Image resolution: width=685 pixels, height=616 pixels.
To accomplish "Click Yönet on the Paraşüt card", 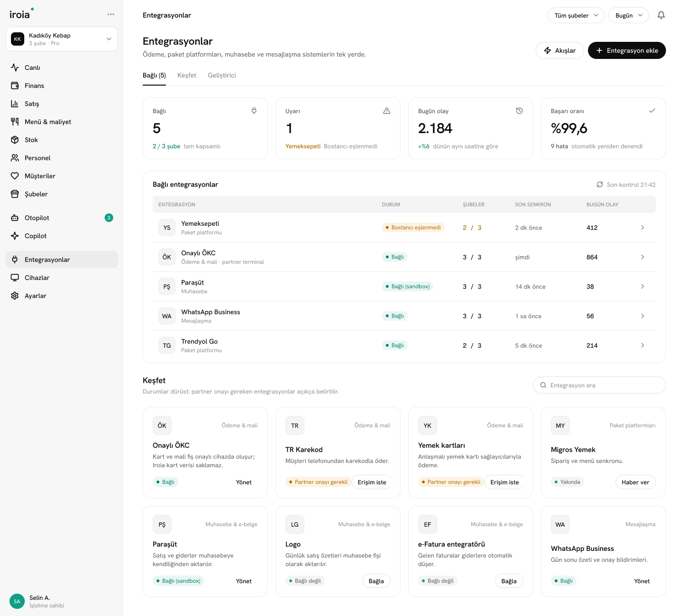I will tap(244, 581).
